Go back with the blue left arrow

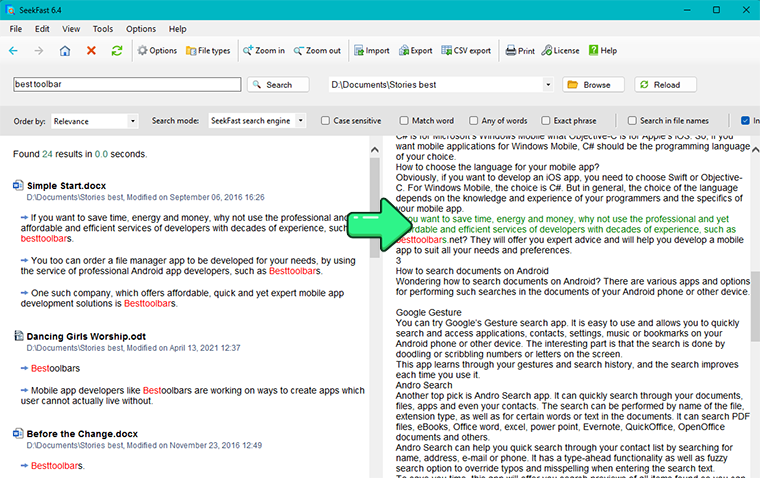(x=13, y=50)
